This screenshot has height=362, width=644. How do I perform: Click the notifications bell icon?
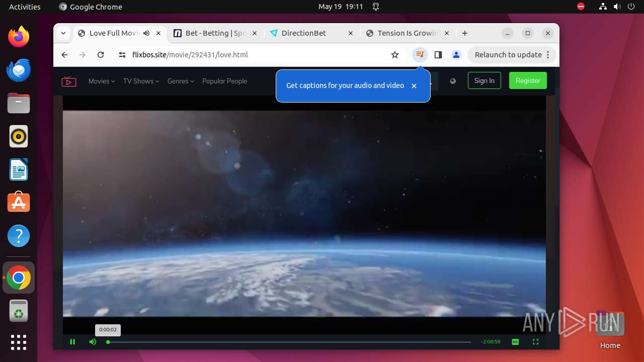pos(376,7)
